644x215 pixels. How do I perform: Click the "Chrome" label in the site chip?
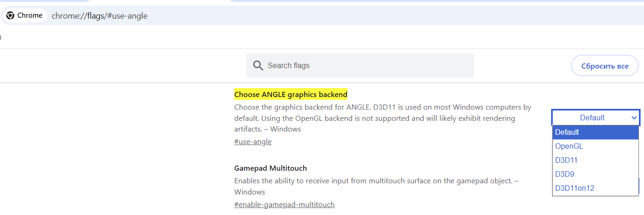[x=30, y=15]
